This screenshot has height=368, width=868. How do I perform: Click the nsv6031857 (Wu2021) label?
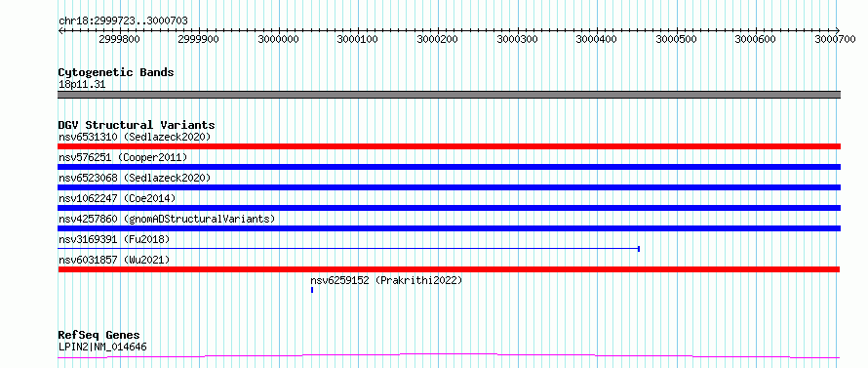[x=114, y=260]
